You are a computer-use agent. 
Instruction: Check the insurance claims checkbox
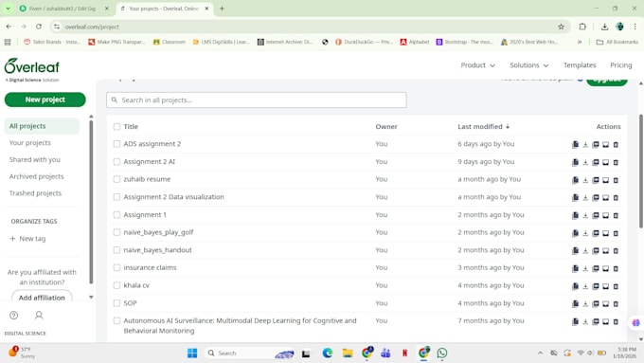pos(116,267)
